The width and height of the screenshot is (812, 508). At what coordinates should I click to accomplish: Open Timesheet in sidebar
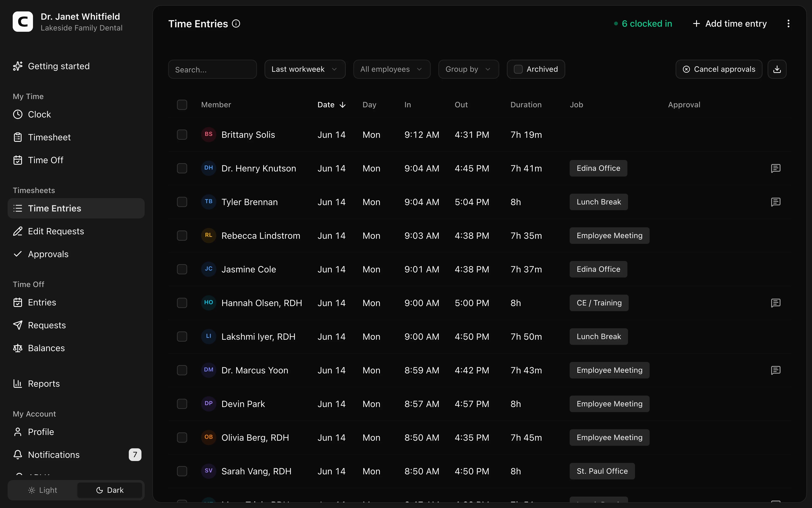[76, 137]
